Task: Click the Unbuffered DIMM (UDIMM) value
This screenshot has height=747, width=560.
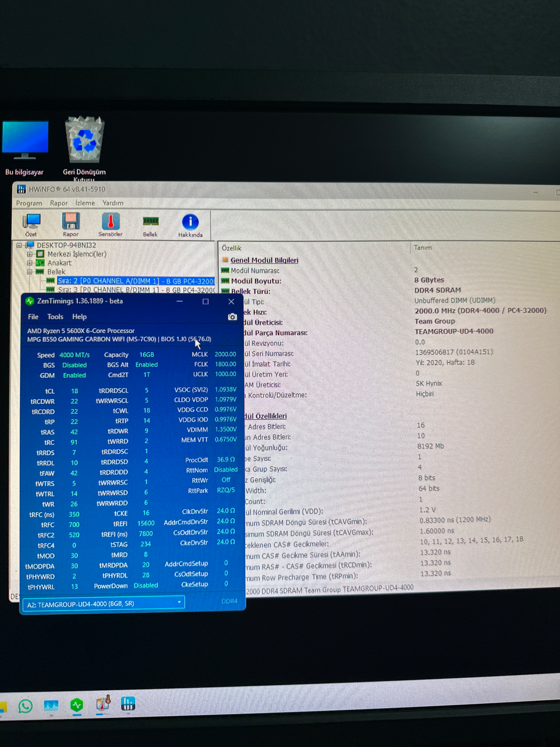Action: coord(455,301)
